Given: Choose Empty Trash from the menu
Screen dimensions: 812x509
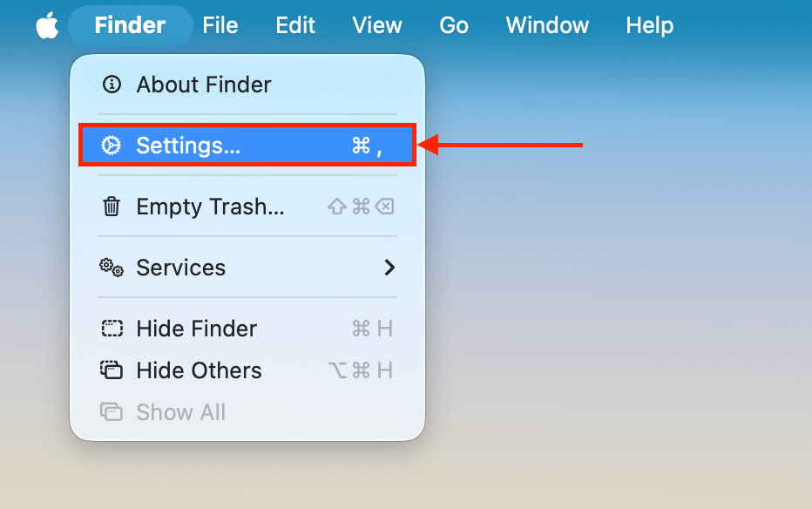Looking at the screenshot, I should point(211,207).
